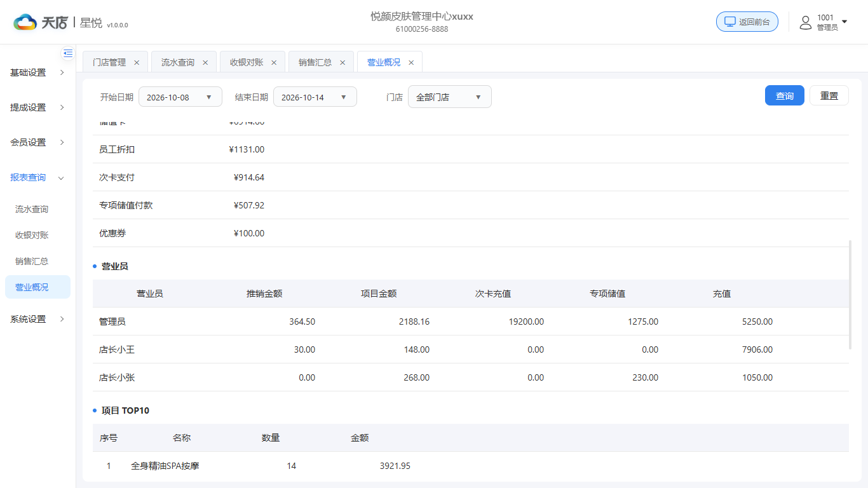The image size is (868, 488).
Task: Click the 查询 button
Action: click(x=785, y=95)
